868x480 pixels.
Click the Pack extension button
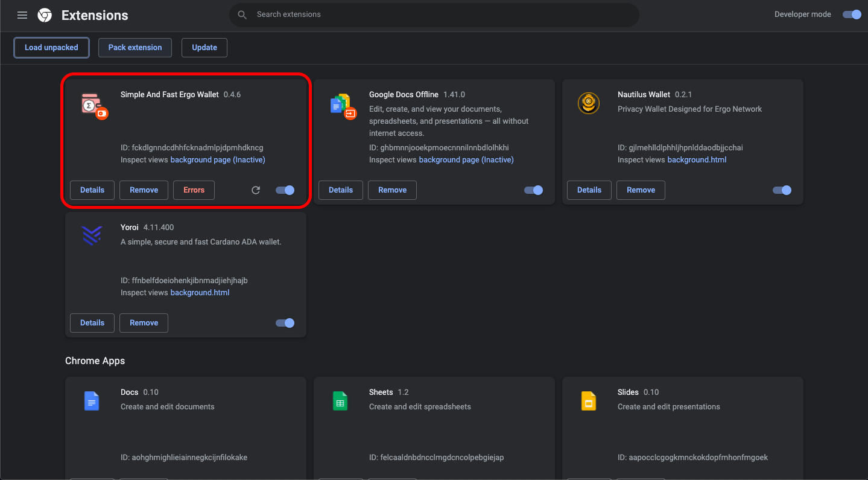[135, 48]
